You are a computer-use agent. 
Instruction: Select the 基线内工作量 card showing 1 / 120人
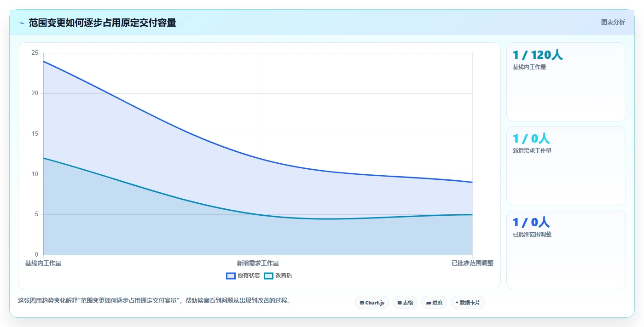tap(566, 82)
